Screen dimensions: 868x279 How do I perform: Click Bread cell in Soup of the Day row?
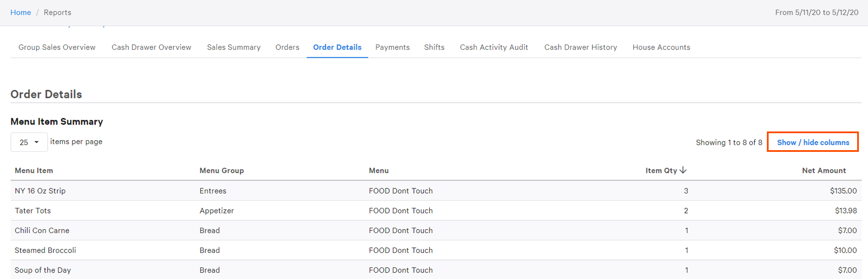tap(210, 270)
